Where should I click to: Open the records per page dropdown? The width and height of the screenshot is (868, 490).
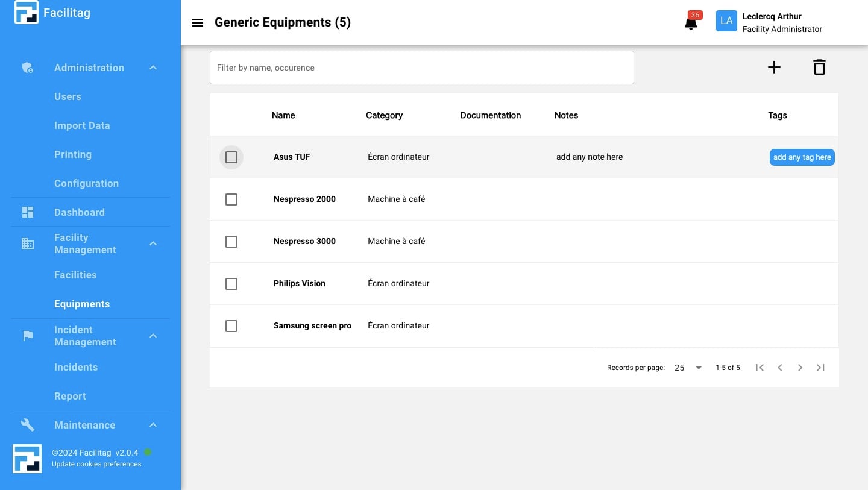(688, 368)
